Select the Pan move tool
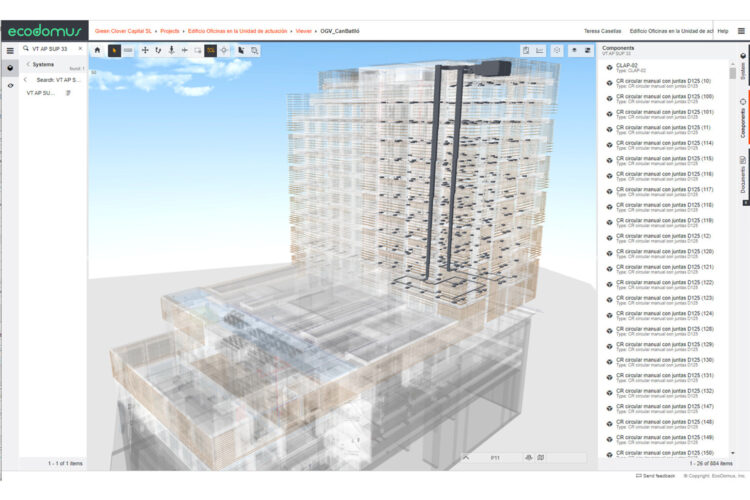Screen dimensions: 750x500 click(145, 50)
